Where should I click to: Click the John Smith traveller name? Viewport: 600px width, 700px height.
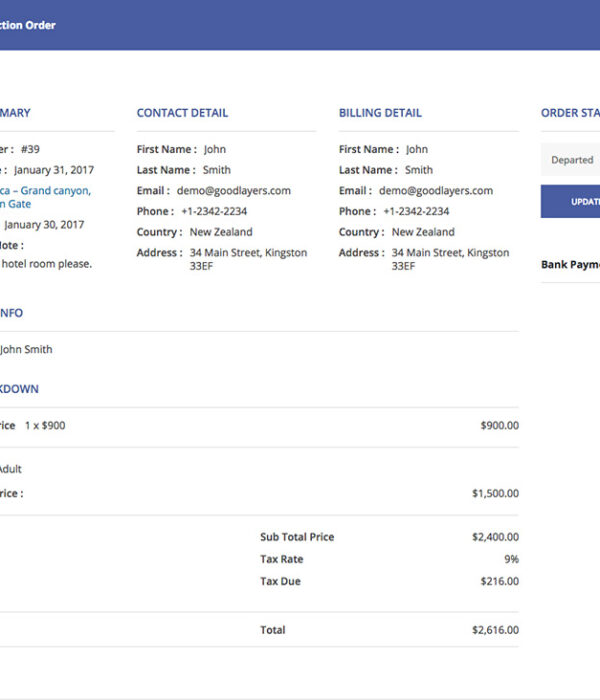tap(26, 350)
